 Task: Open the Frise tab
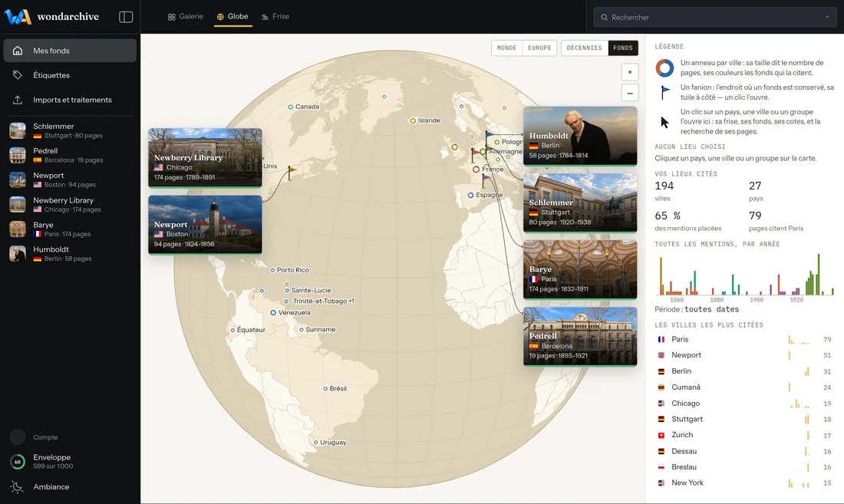(275, 17)
